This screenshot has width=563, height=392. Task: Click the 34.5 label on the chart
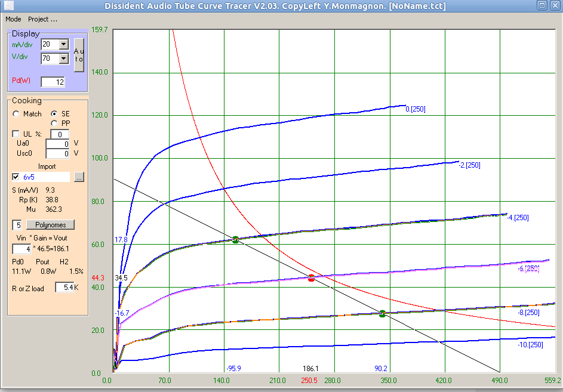click(121, 278)
